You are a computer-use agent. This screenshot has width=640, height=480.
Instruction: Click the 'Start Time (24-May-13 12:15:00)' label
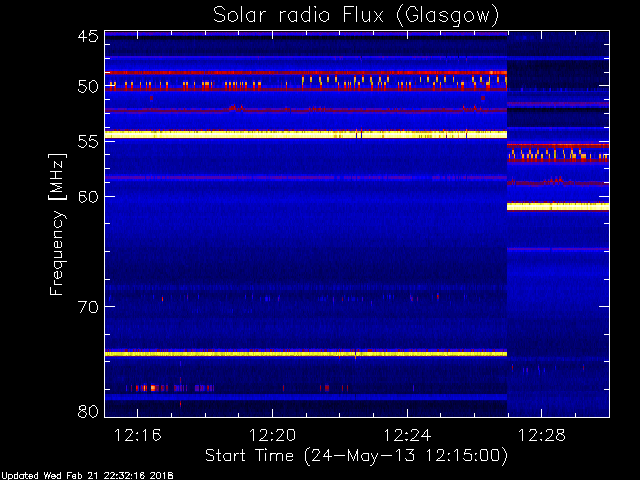356,456
